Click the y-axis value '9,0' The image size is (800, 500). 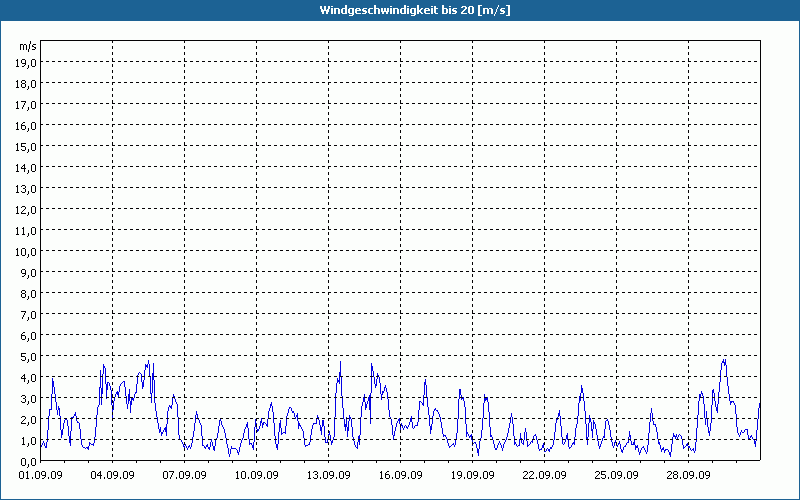pos(29,272)
